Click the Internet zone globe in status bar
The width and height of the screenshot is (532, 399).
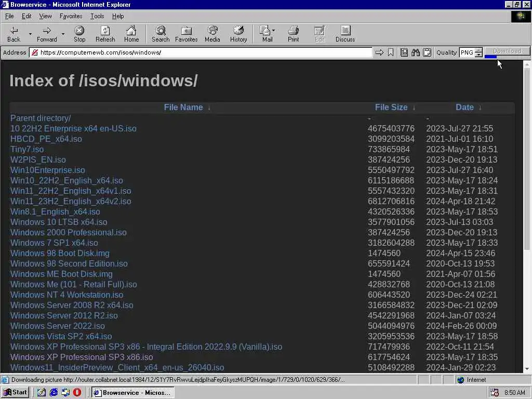pos(460,380)
